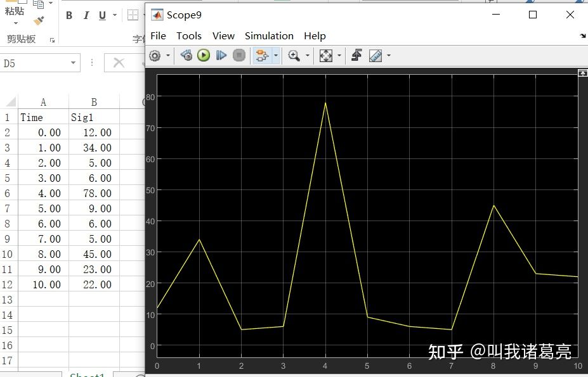The image size is (588, 377).
Task: Open the Simulation menu
Action: pos(269,36)
